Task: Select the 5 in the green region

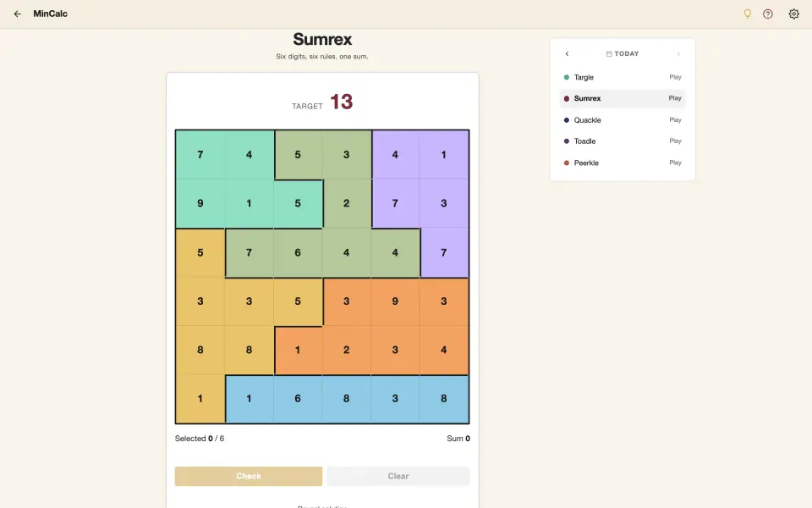Action: tap(298, 155)
